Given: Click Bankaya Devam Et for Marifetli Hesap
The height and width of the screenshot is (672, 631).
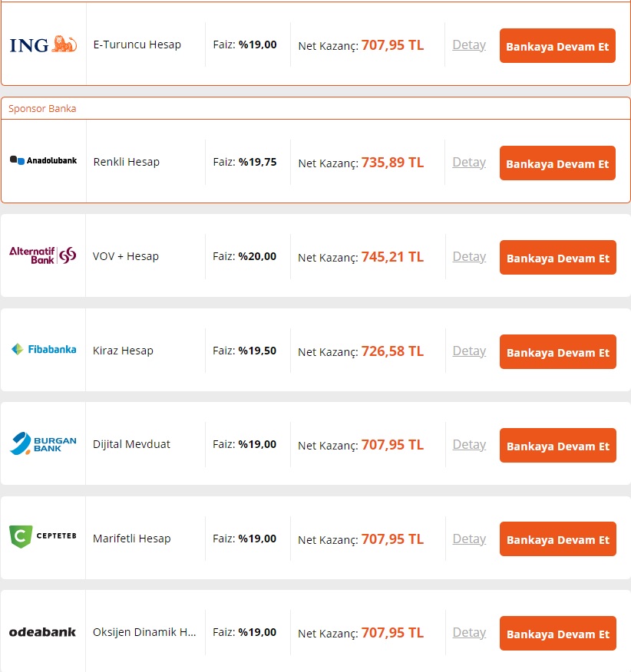Looking at the screenshot, I should point(558,539).
